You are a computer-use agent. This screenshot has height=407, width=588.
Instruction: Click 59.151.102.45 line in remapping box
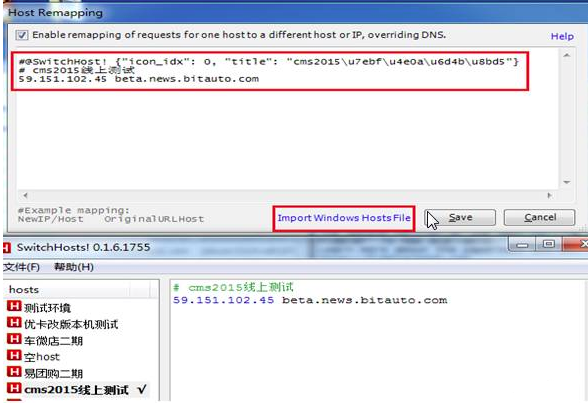pyautogui.click(x=138, y=79)
